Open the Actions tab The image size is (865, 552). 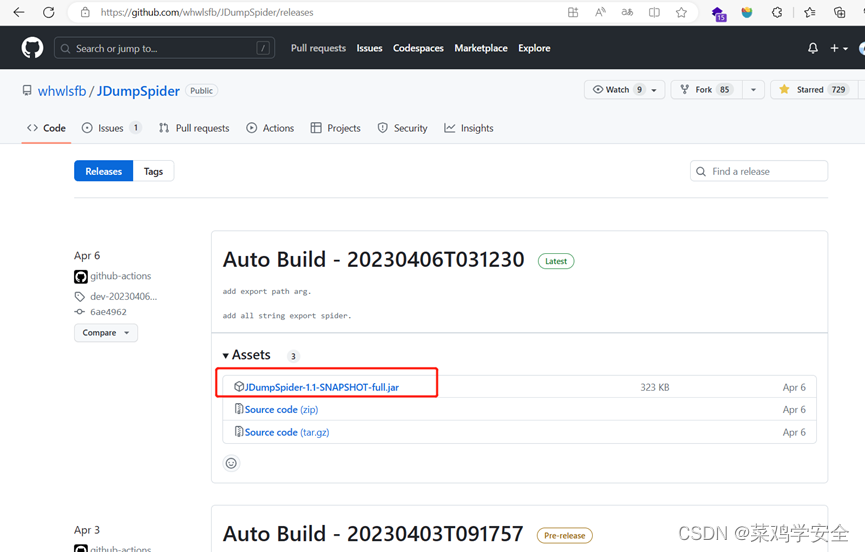[x=270, y=128]
